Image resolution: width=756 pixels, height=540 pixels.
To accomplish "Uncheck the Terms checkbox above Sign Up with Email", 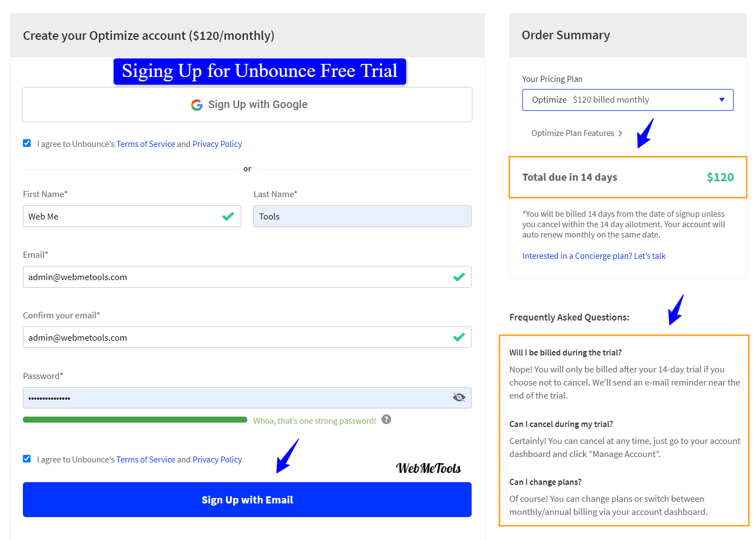I will (x=27, y=459).
